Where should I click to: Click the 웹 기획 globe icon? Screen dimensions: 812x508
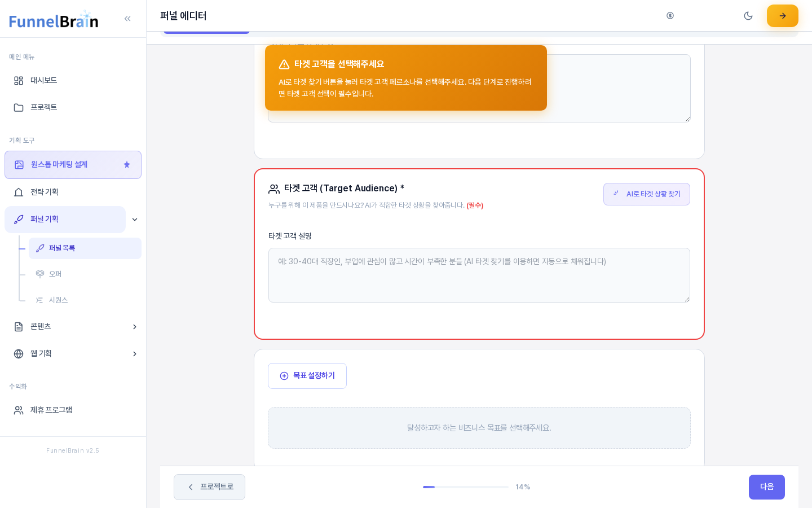pyautogui.click(x=19, y=354)
